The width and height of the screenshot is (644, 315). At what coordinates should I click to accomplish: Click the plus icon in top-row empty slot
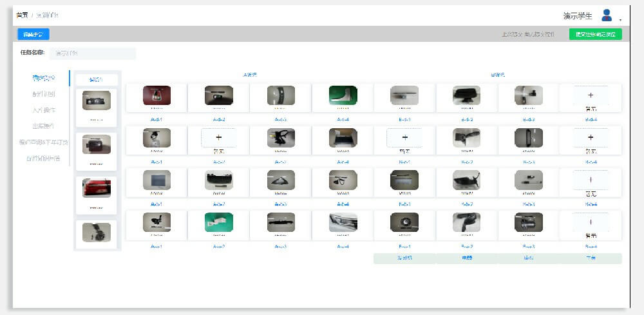coord(591,95)
